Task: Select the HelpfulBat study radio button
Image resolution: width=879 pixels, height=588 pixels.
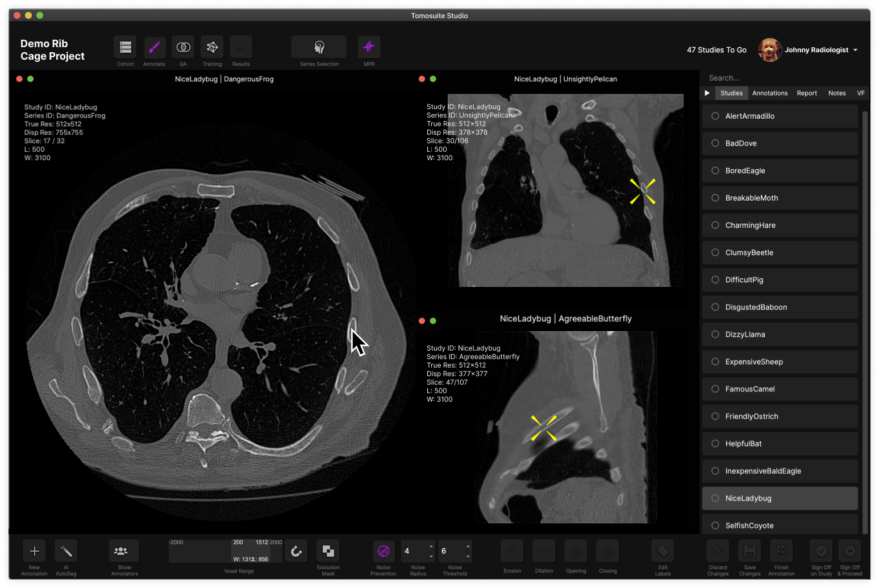Action: [715, 444]
